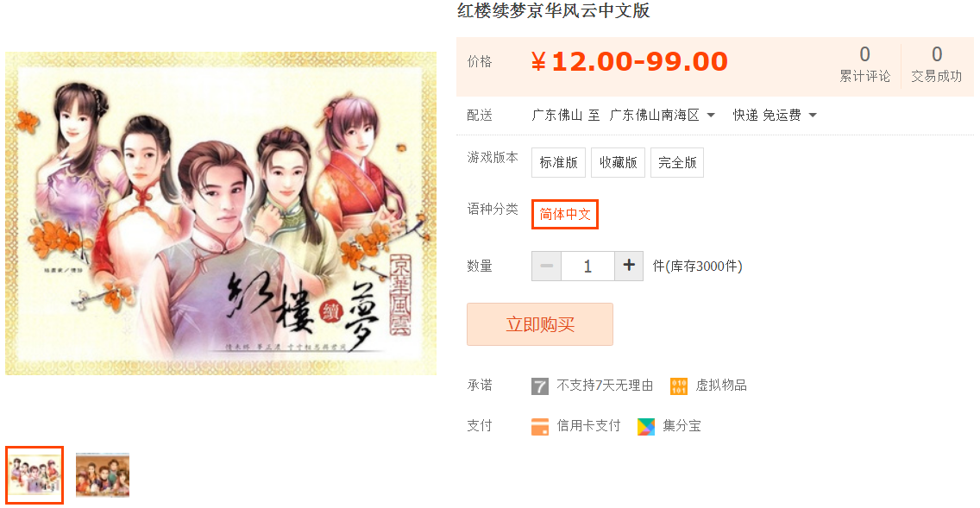Open the 累计评论 review count
This screenshot has height=508, width=980.
864,65
